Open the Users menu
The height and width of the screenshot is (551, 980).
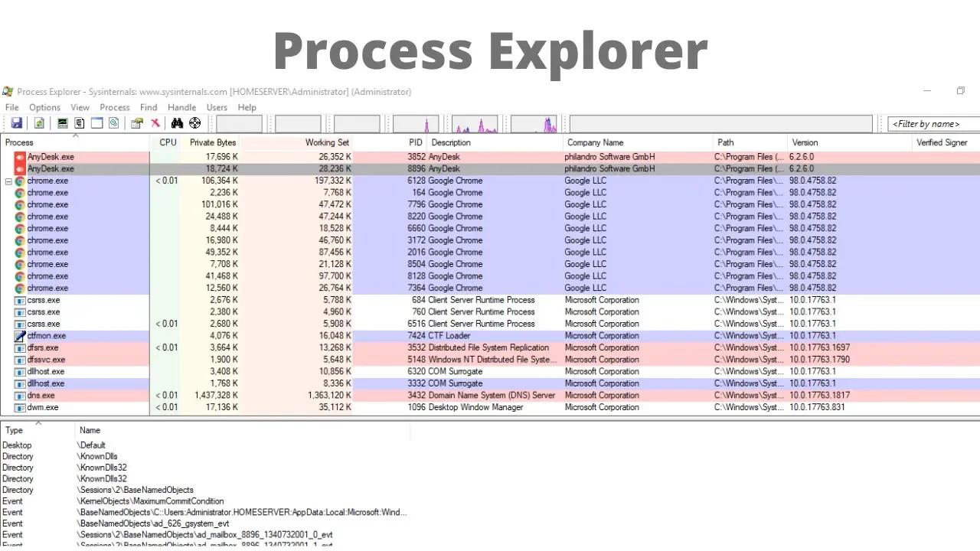click(217, 107)
